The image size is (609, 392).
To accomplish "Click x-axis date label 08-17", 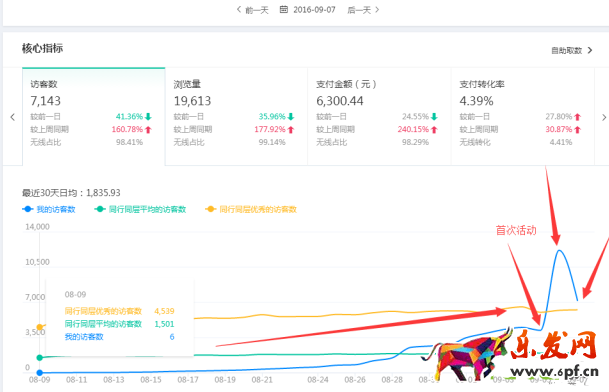I will click(188, 380).
